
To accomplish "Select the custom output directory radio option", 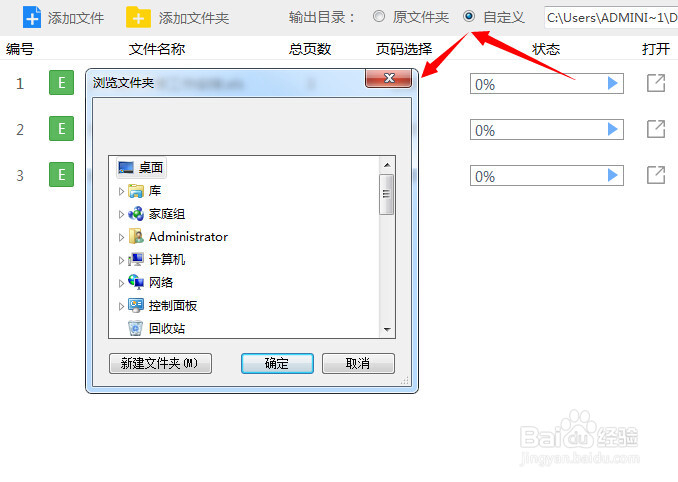I will (x=469, y=16).
